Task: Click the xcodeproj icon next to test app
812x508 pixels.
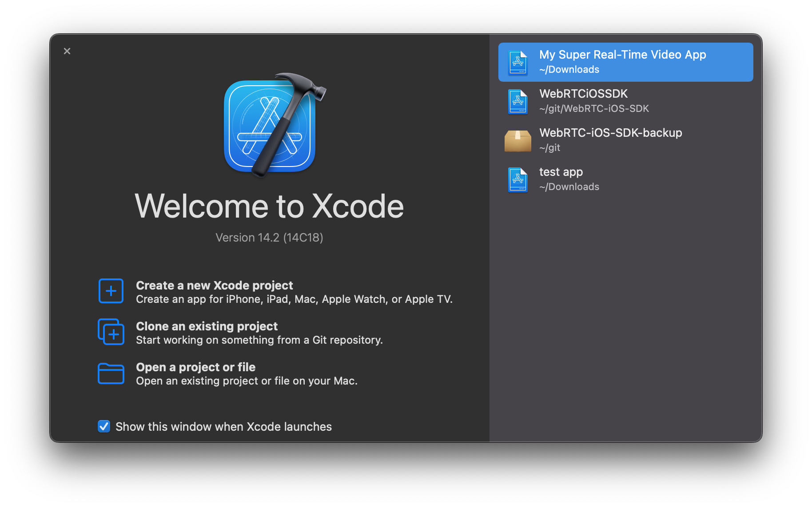Action: 518,180
